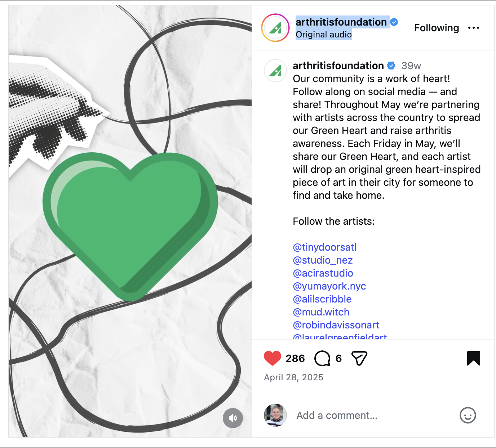Remove the bookmark on this saved post
Viewport: 496px width, 448px height.
(x=474, y=358)
